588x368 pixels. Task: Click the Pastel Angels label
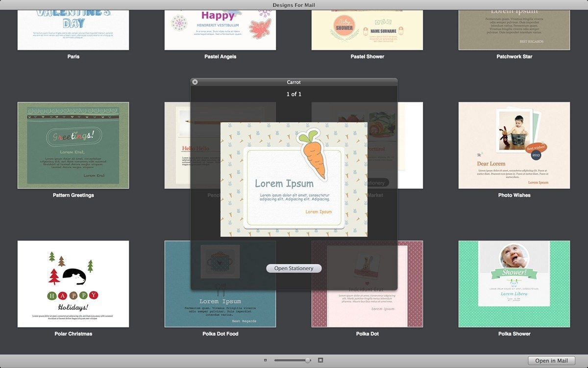pyautogui.click(x=220, y=56)
